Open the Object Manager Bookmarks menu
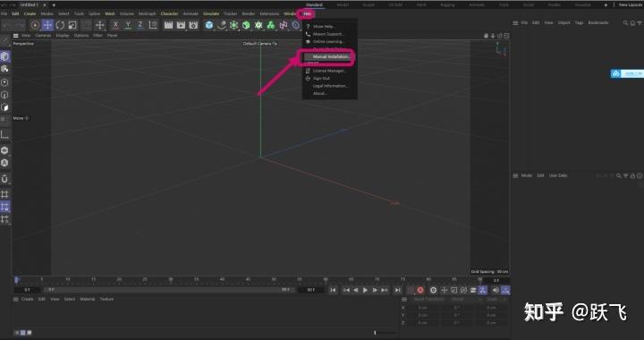 (598, 22)
